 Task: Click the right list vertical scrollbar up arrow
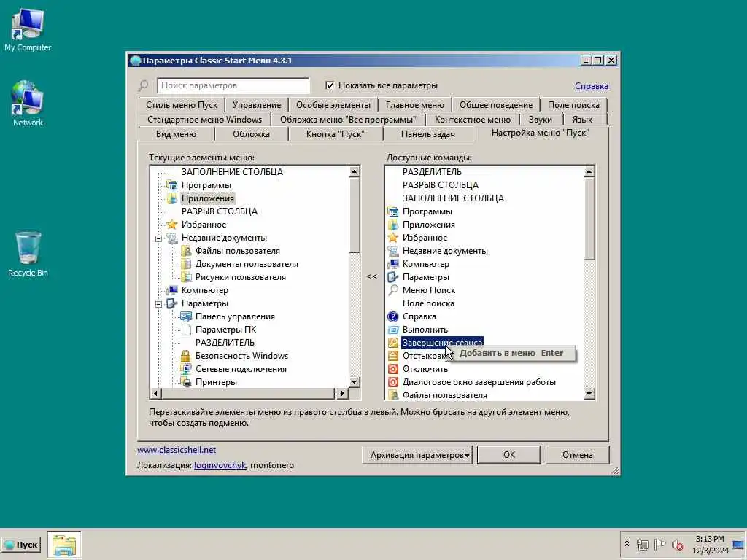(x=589, y=171)
